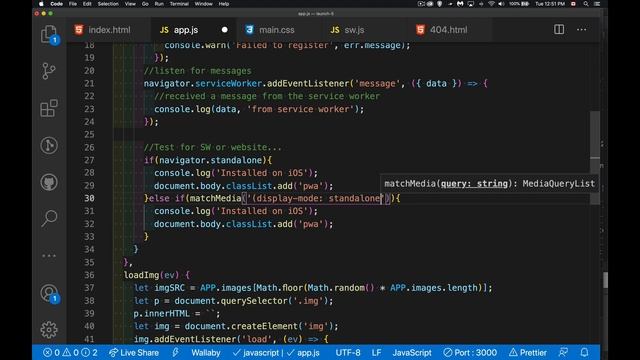Click the matchMedia signature tooltip
640x360 pixels.
click(x=489, y=184)
